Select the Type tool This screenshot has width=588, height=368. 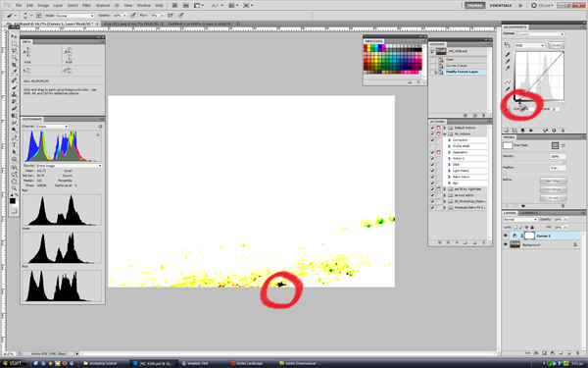[x=15, y=145]
